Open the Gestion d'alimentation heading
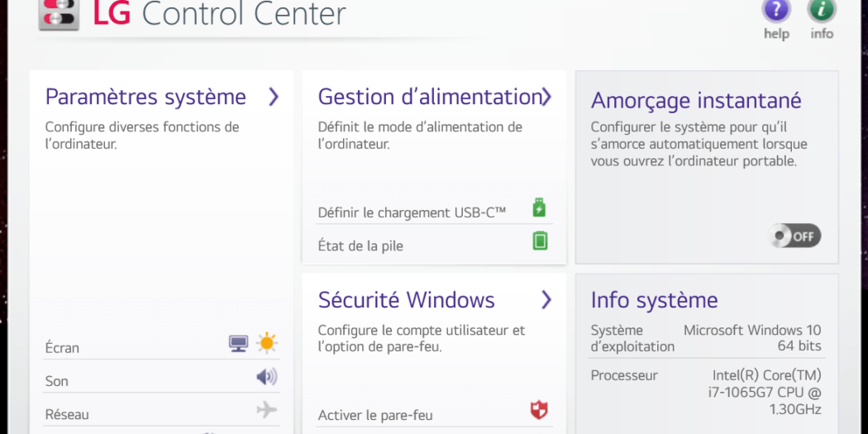Viewport: 868px width, 434px height. (428, 97)
